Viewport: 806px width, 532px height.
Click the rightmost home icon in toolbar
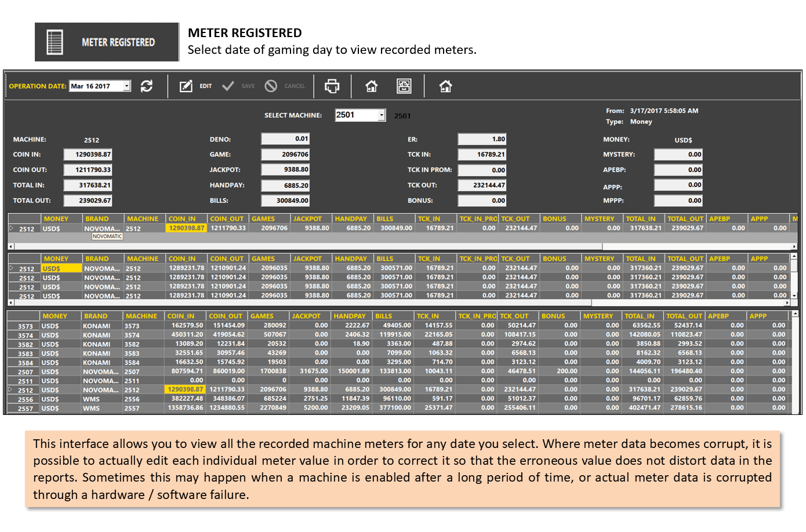coord(445,86)
